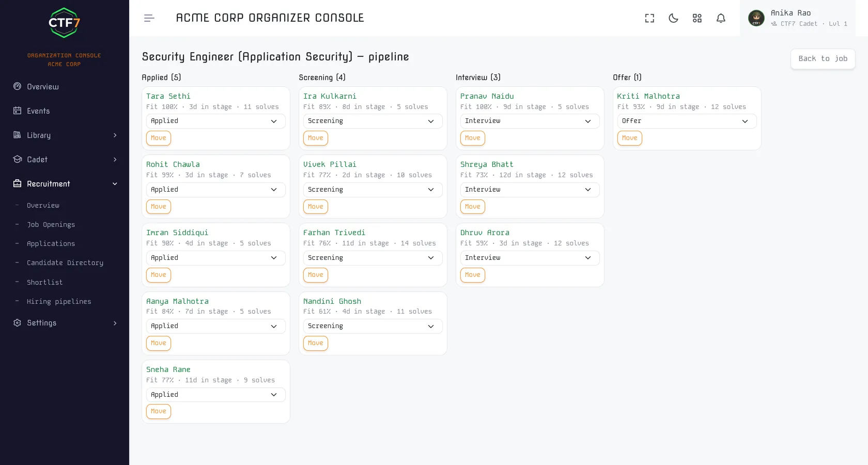Open notifications bell icon

[721, 18]
